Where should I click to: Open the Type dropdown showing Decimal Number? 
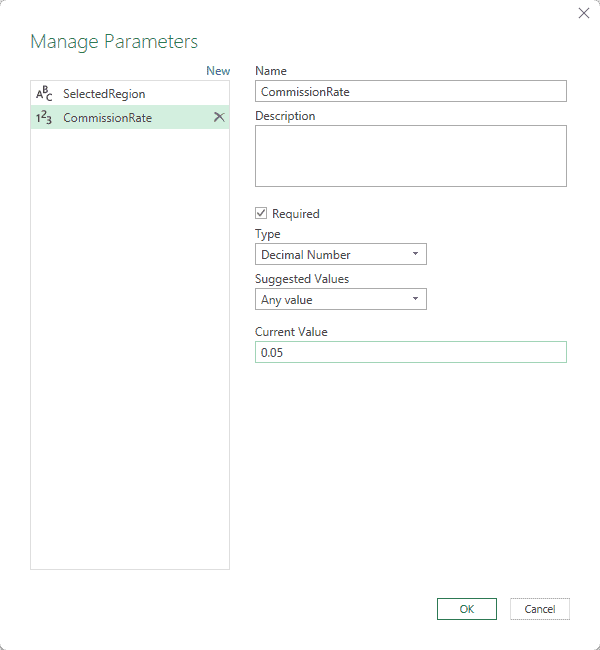pyautogui.click(x=340, y=254)
